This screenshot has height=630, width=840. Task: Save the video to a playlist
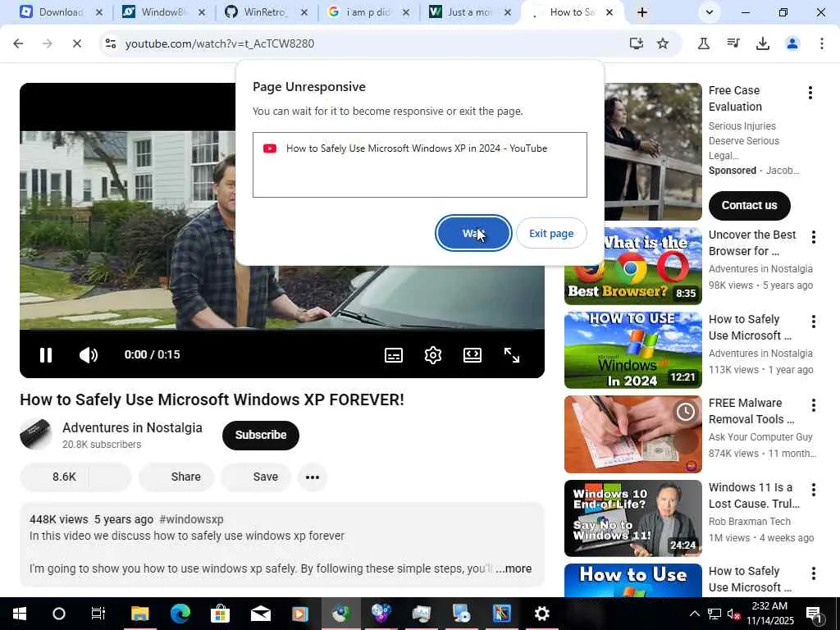click(x=256, y=477)
